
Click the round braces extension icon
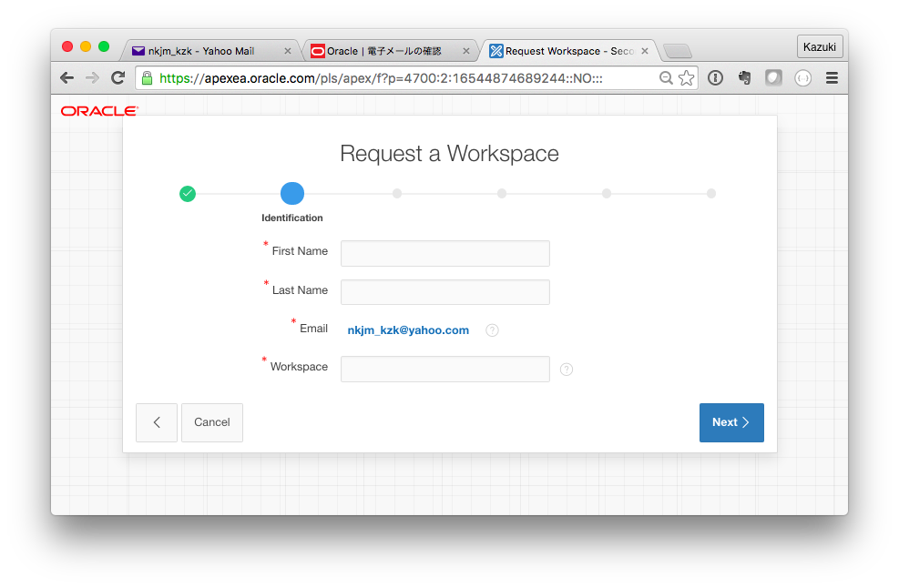point(802,78)
